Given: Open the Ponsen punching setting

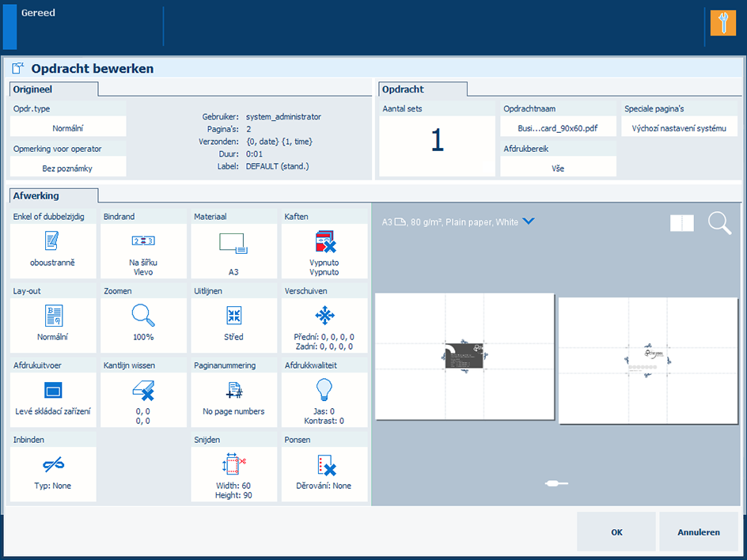Looking at the screenshot, I should coord(324,473).
